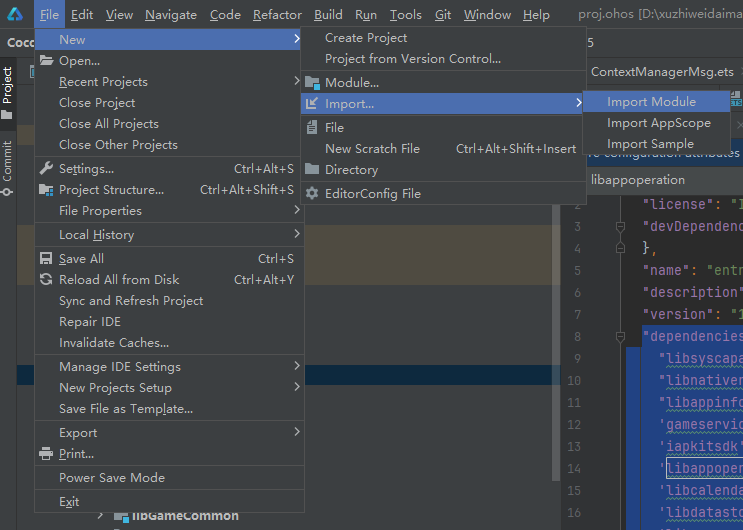Click the DevEco Studio logo icon
The width and height of the screenshot is (743, 530).
coord(15,15)
